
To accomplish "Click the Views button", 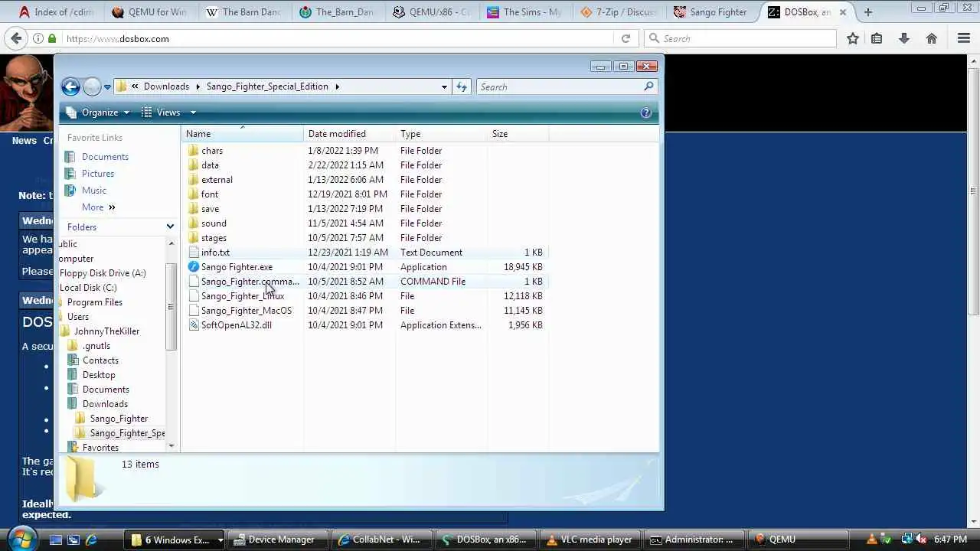I will tap(162, 112).
